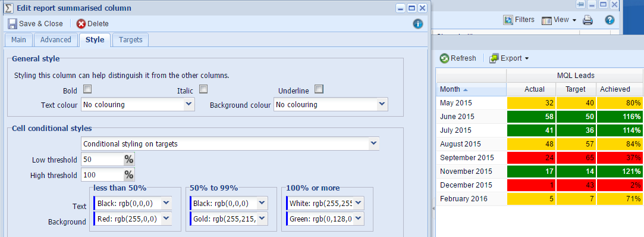Click the Month column header

pyautogui.click(x=471, y=89)
